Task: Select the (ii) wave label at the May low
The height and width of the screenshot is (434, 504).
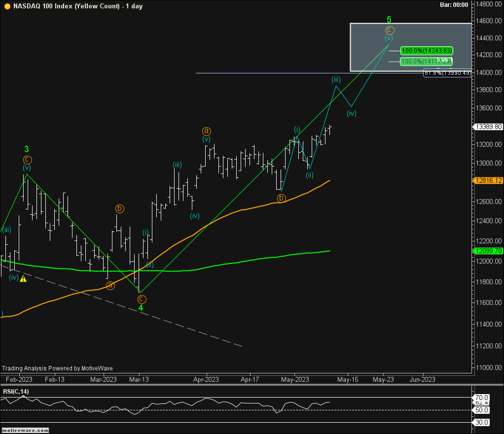Action: [310, 175]
